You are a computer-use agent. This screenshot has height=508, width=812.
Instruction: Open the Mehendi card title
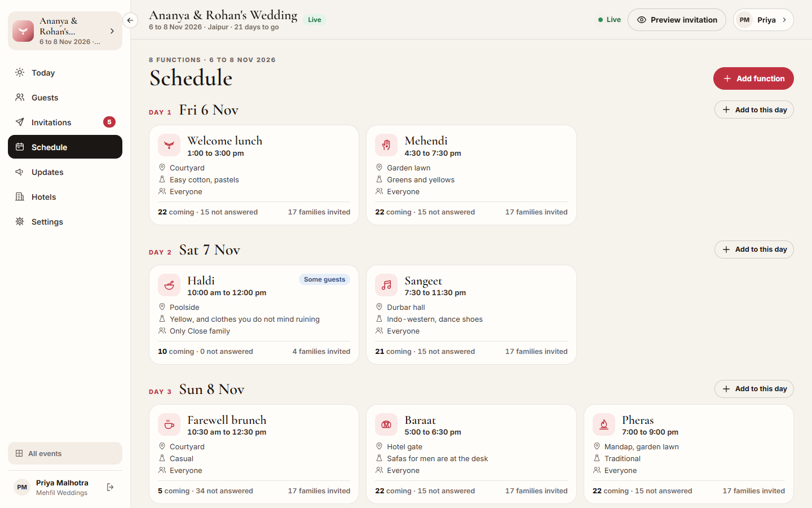[x=426, y=141]
